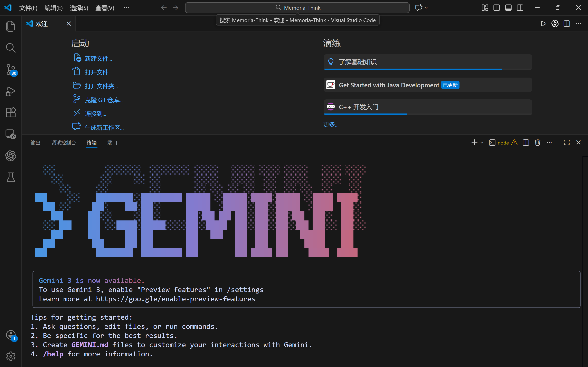This screenshot has height=367, width=588.
Task: Click the 更多... link under walkthroughs
Action: 331,125
